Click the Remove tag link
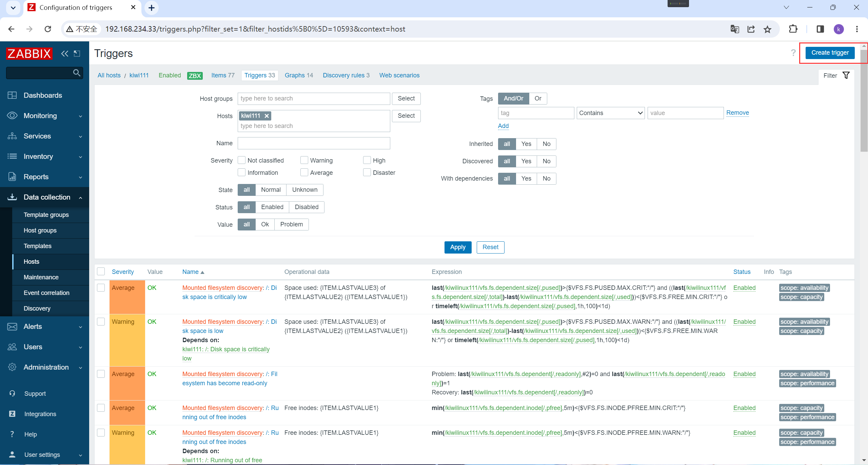This screenshot has height=465, width=868. coord(737,113)
